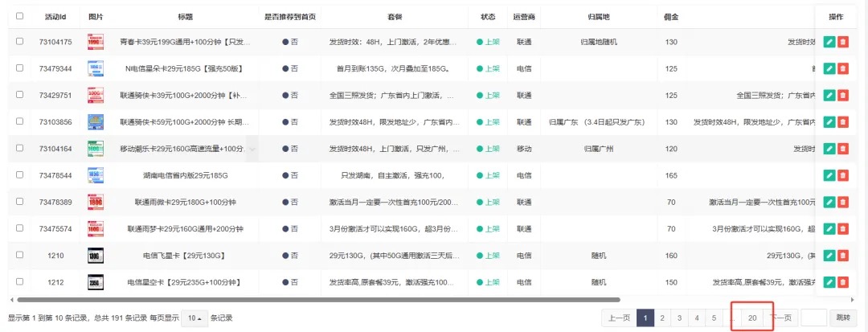Image resolution: width=868 pixels, height=332 pixels.
Task: Check the box for row 73479344
Action: 20,68
